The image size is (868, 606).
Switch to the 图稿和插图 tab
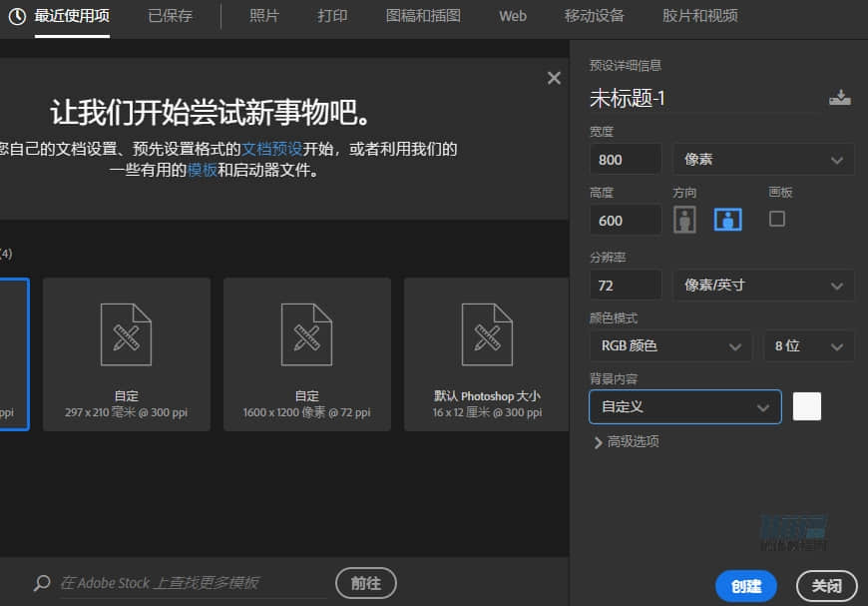[x=423, y=16]
